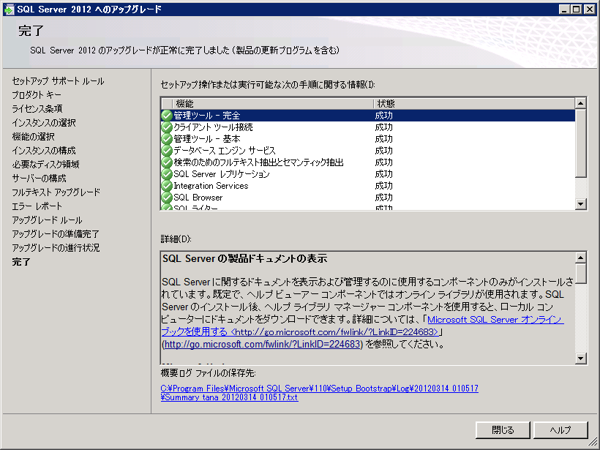Open the parenthesized go.microsoft.com LinkID=224683 link
The width and height of the screenshot is (600, 450).
click(x=262, y=344)
